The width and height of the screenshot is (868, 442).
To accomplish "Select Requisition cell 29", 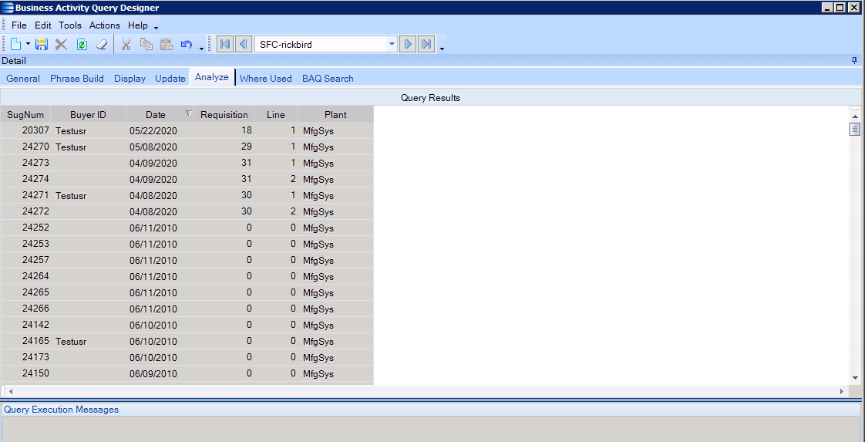I will [x=224, y=147].
